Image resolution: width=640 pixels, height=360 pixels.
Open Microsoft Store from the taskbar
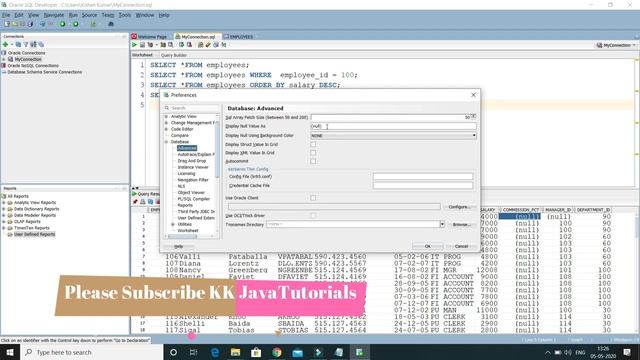click(x=256, y=352)
